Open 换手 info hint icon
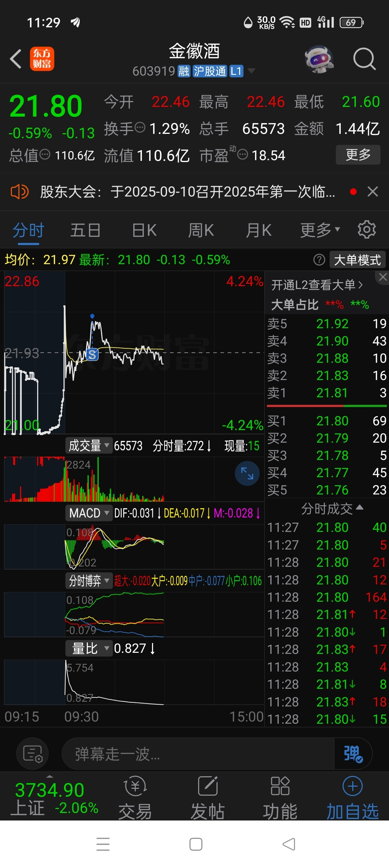Image resolution: width=389 pixels, height=868 pixels. click(x=140, y=127)
